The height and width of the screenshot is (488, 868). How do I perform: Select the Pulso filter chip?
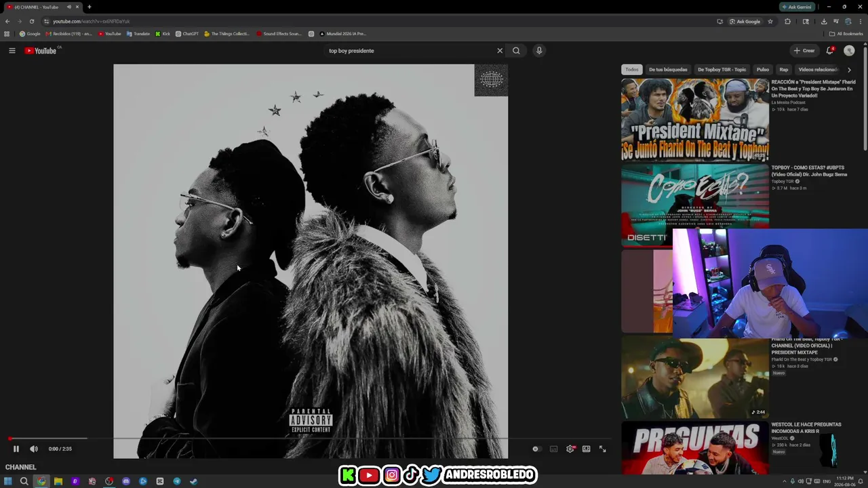pyautogui.click(x=763, y=69)
